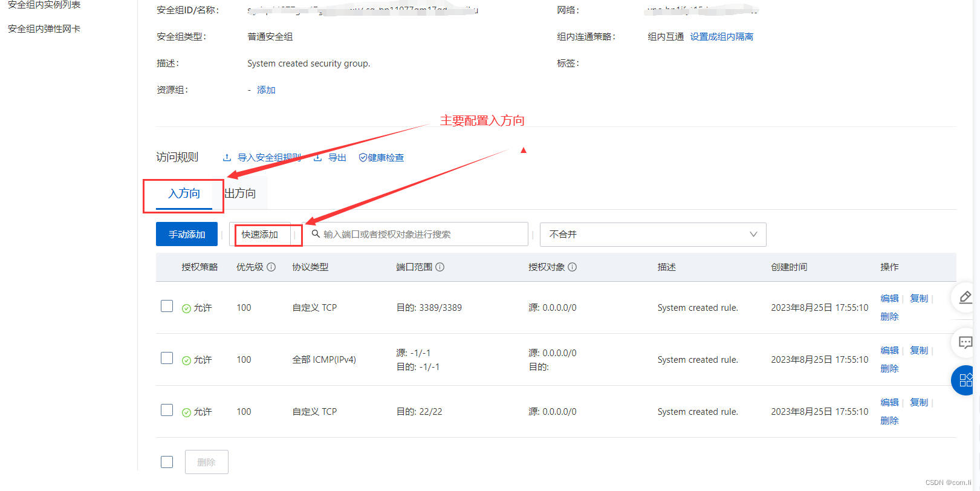Screen dimensions: 980x491
Task: Delete the 3389/3389 rule
Action: coord(889,317)
